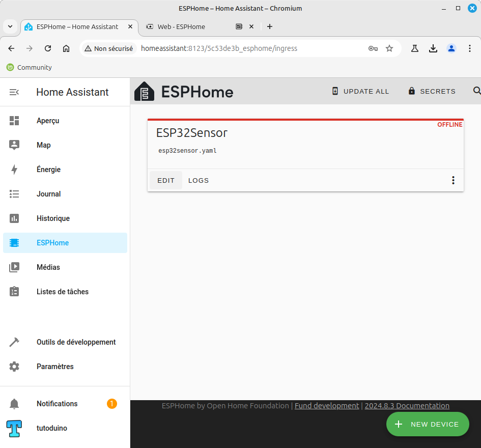481x448 pixels.
Task: Open the Médias browser
Action: (x=65, y=267)
